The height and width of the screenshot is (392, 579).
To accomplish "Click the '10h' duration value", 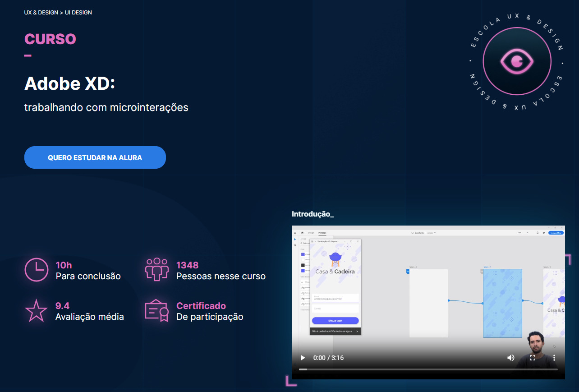I will (x=64, y=265).
